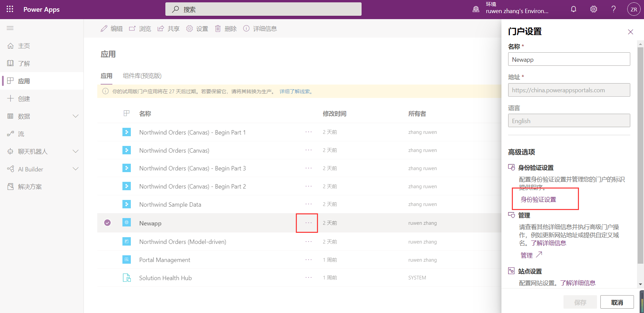Open settings gear in the header
The image size is (644, 313).
click(594, 9)
